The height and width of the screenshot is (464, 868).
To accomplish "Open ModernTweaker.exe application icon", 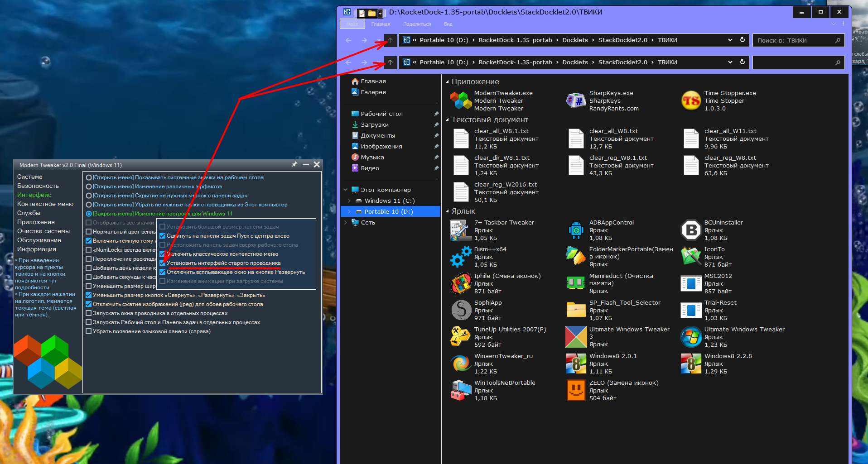I will pyautogui.click(x=461, y=100).
